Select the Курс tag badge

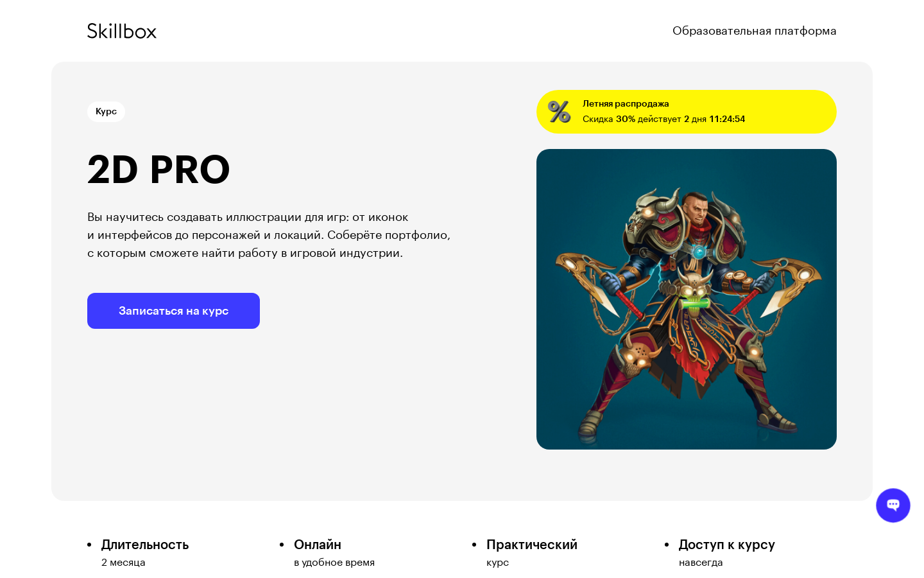click(106, 112)
